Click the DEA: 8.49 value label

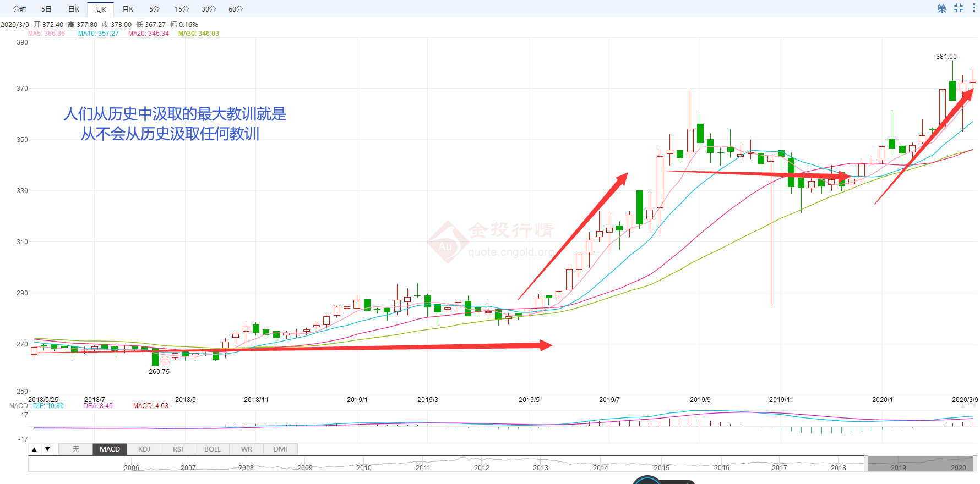(98, 406)
